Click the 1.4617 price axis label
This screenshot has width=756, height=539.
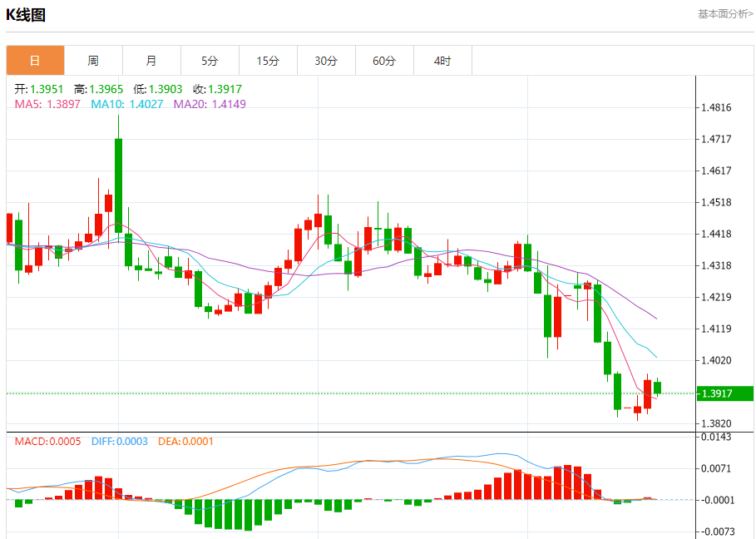tap(716, 171)
